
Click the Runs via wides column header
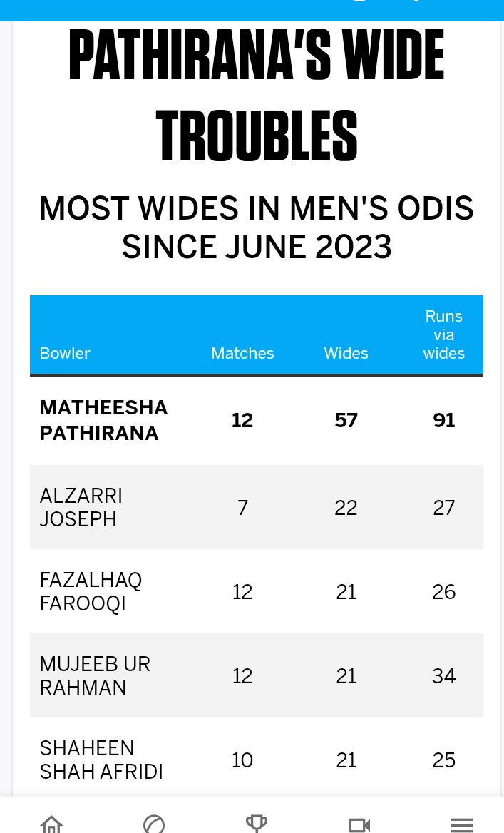443,334
